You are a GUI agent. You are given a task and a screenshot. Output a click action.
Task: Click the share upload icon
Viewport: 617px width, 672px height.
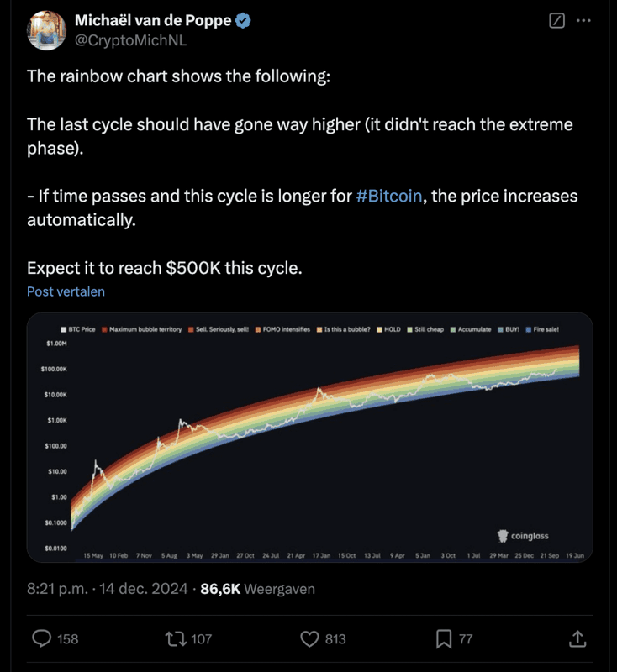click(577, 639)
